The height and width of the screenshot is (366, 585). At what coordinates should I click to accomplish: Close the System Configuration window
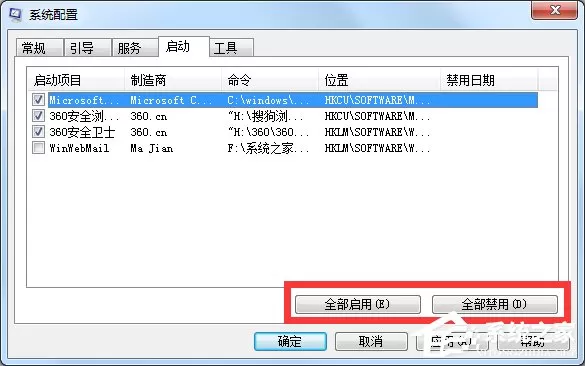click(554, 10)
